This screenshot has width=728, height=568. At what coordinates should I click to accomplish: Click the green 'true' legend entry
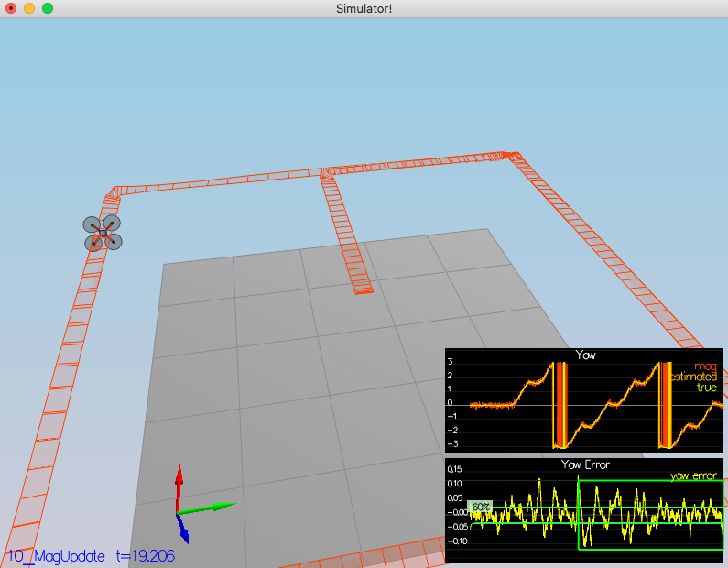click(x=707, y=388)
